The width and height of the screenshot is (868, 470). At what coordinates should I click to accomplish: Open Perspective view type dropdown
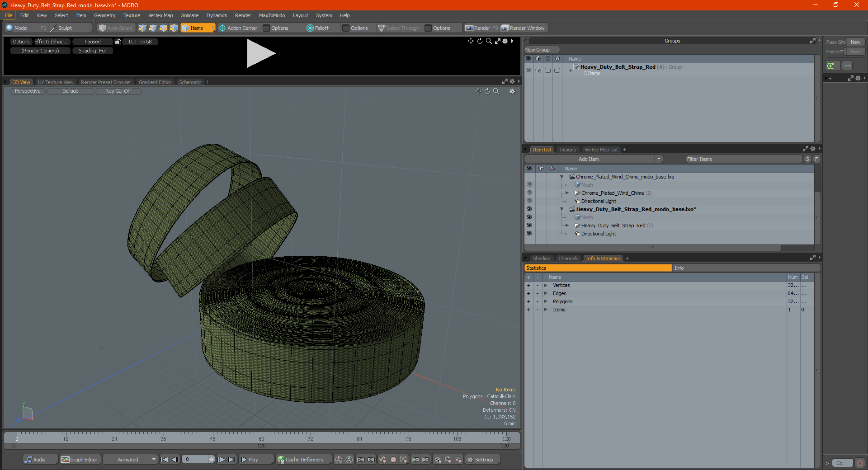[28, 91]
